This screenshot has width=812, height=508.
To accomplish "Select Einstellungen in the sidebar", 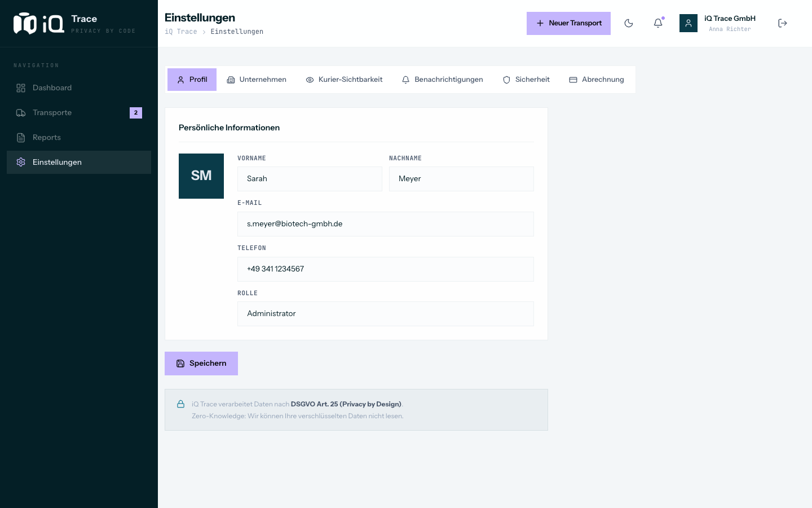I will [x=79, y=163].
